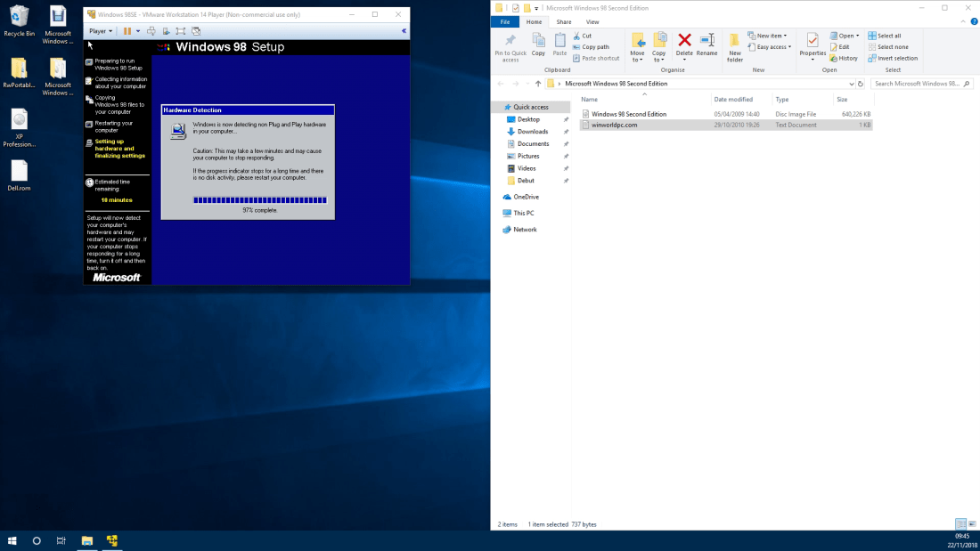Image resolution: width=980 pixels, height=551 pixels.
Task: Click the address bar showing Microsoft Windows 98 Second Edition
Action: click(x=697, y=84)
